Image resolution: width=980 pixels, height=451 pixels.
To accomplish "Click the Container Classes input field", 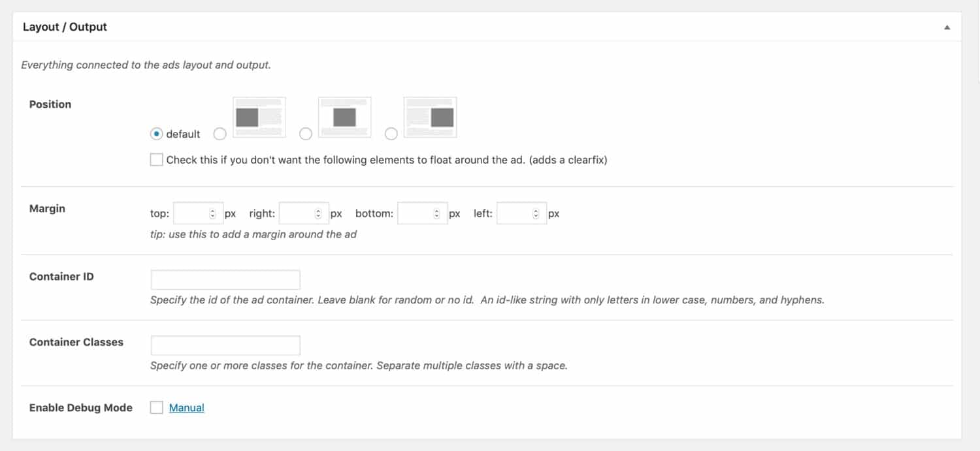I will [x=225, y=345].
